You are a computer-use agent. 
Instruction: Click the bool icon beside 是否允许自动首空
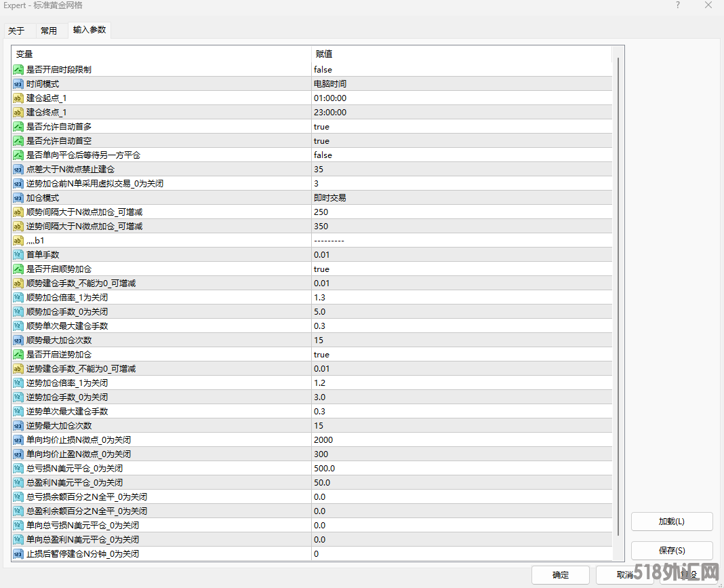point(18,141)
